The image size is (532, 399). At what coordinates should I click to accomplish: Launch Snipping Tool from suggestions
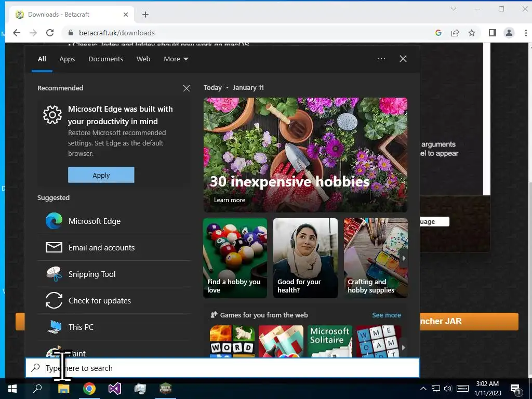click(x=114, y=274)
